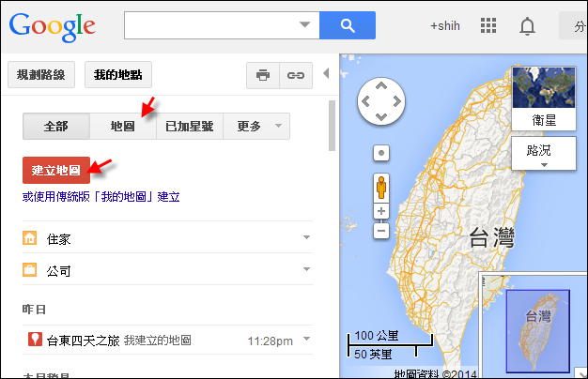The image size is (588, 379).
Task: Open dropdown for 台東四天之旅 entry
Action: [306, 339]
